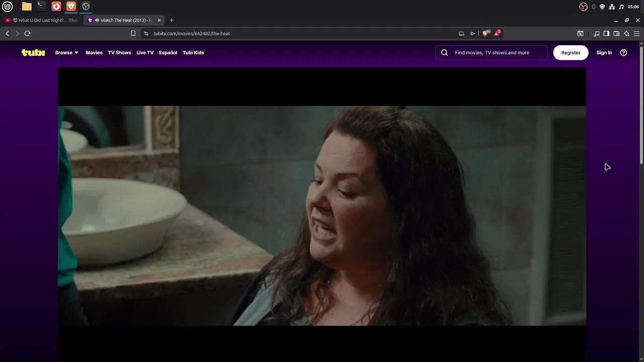Click the Sign In link
644x362 pixels.
tap(604, 52)
